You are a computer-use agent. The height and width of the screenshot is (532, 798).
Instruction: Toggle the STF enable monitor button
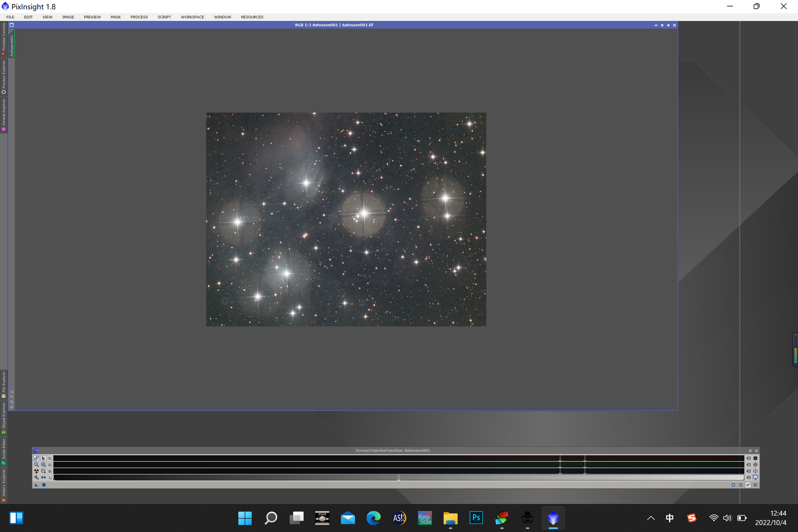(x=756, y=478)
